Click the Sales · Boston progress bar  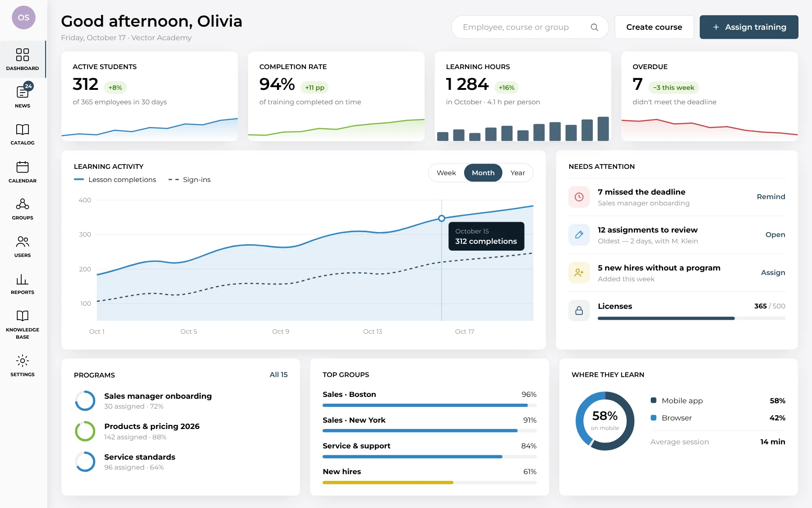click(429, 405)
